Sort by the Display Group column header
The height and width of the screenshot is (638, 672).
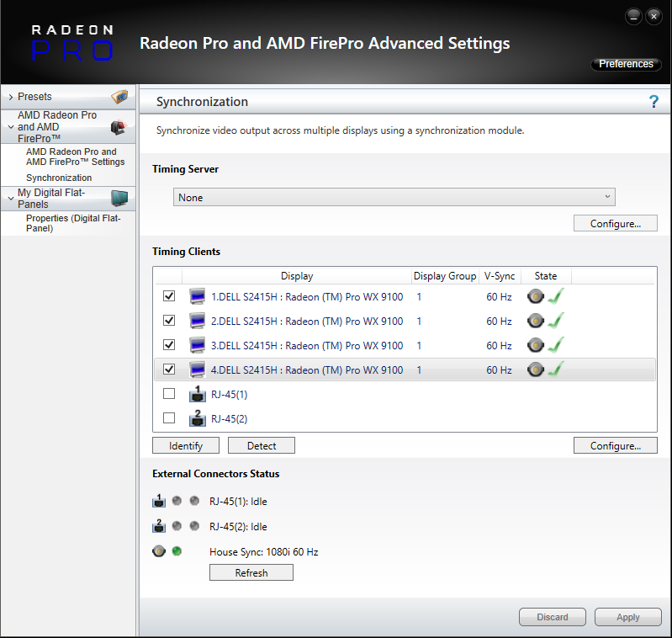point(445,276)
